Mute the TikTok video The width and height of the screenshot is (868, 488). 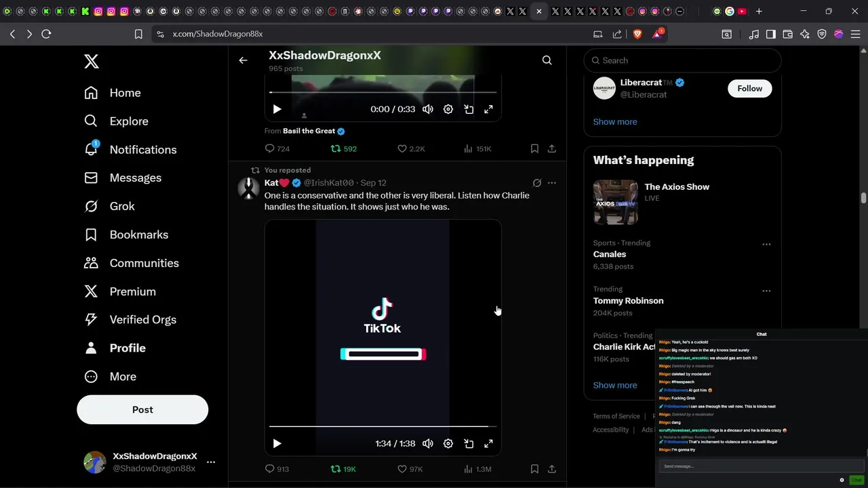428,443
